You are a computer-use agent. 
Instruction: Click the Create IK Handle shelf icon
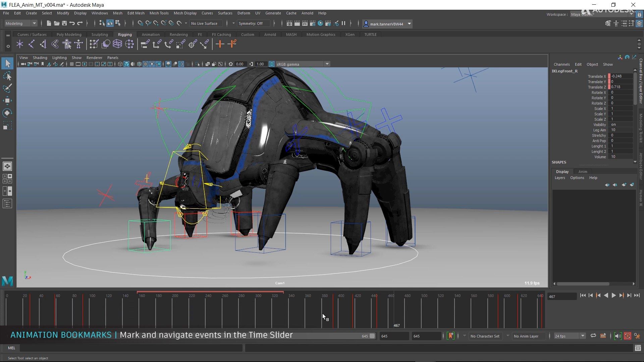point(43,44)
